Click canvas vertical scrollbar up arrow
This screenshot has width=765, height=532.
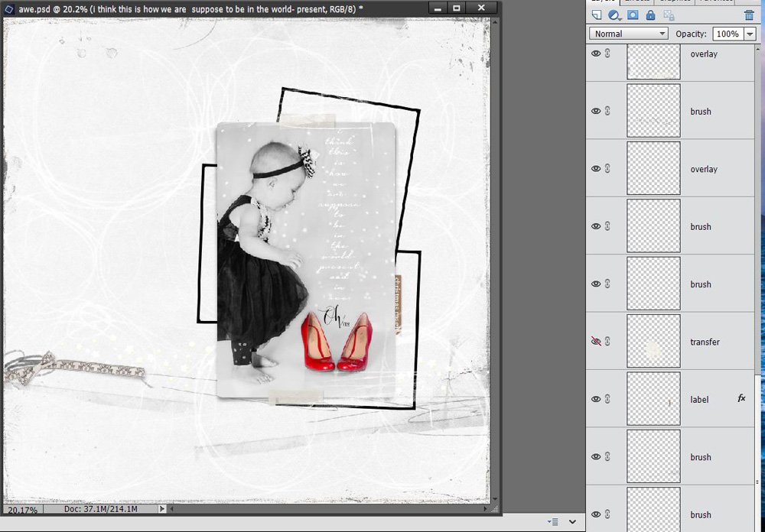pyautogui.click(x=495, y=22)
